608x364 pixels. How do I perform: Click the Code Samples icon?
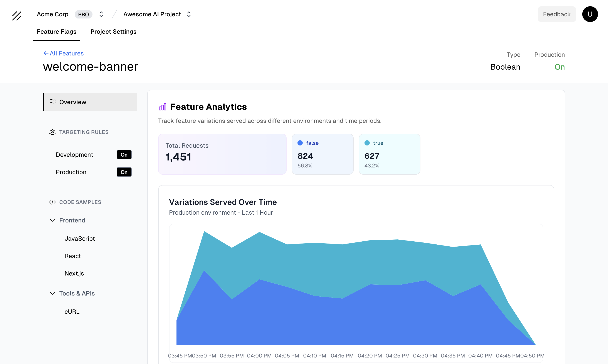coord(52,202)
